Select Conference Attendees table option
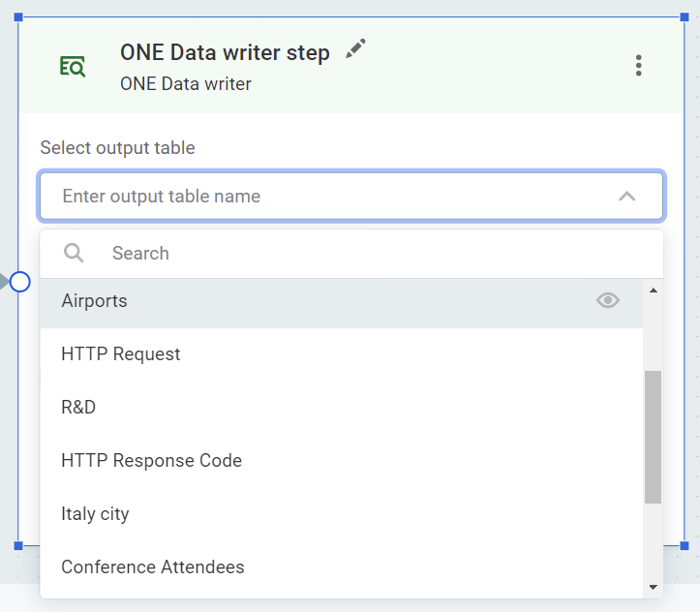Image resolution: width=700 pixels, height=612 pixels. pos(153,567)
